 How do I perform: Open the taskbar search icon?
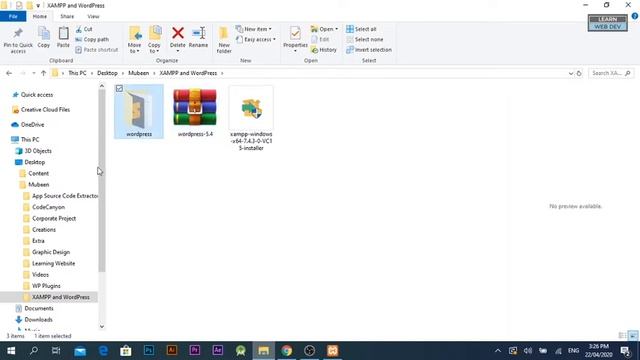coord(34,351)
